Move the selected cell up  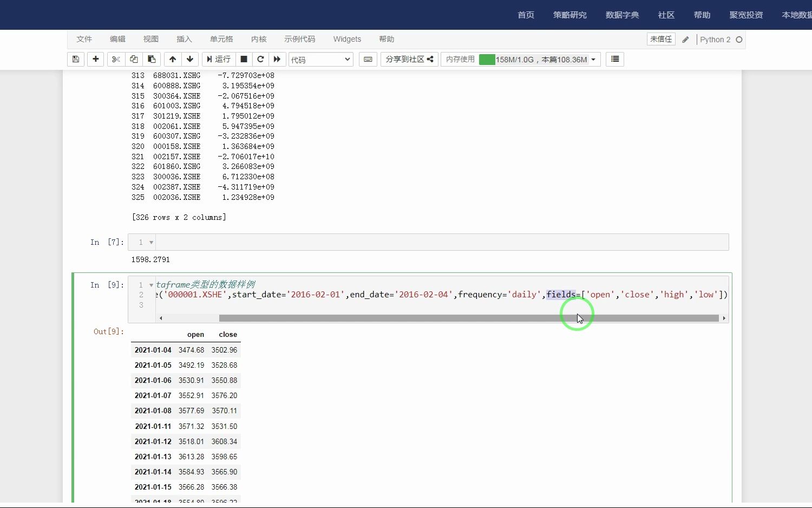tap(173, 59)
